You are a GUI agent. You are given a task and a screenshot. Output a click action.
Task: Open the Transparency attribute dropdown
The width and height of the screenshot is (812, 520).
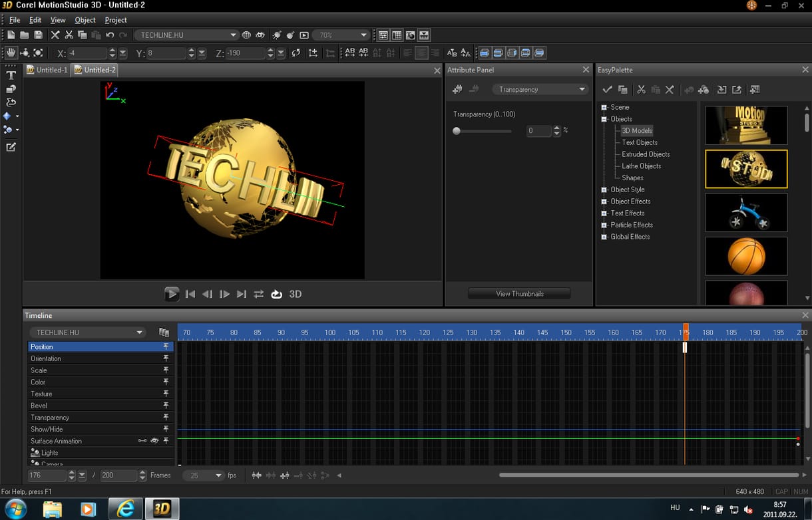tap(540, 89)
